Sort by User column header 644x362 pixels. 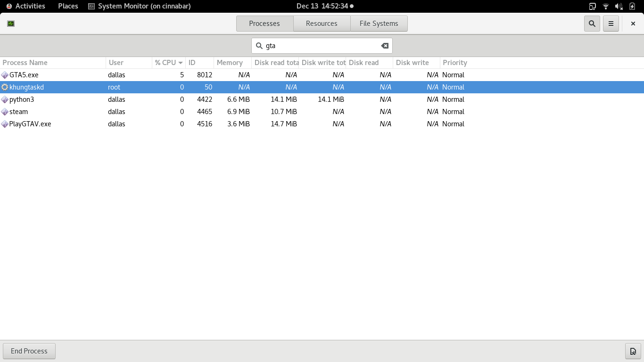pyautogui.click(x=129, y=63)
